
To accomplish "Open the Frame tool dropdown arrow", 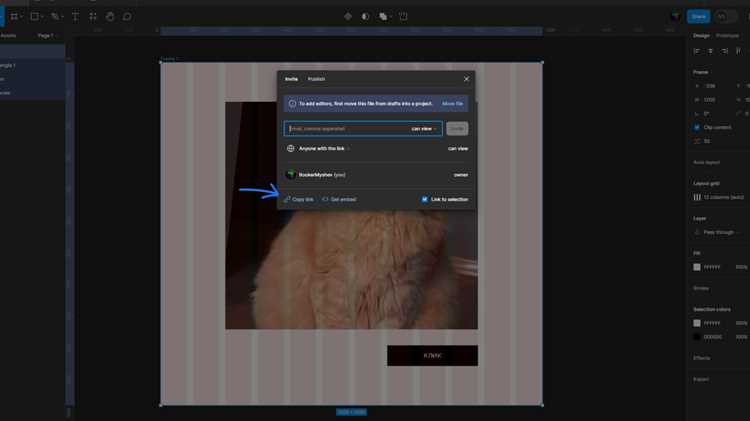I will coord(22,17).
